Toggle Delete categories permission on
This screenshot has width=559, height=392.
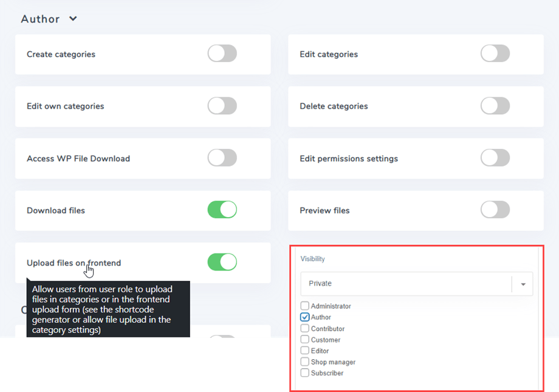[x=495, y=106]
